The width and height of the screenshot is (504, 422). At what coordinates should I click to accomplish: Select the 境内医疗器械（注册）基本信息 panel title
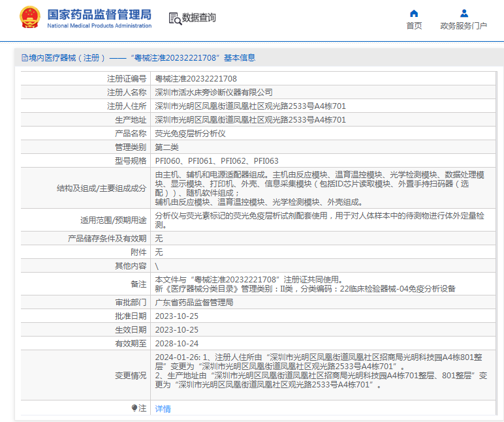138,58
